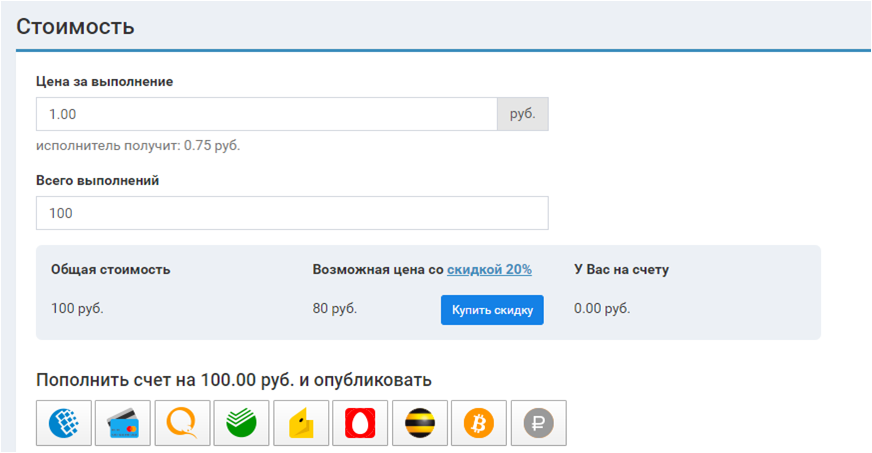Click the 'исполнитель получит: 0.75 руб.' hint

coord(138,146)
